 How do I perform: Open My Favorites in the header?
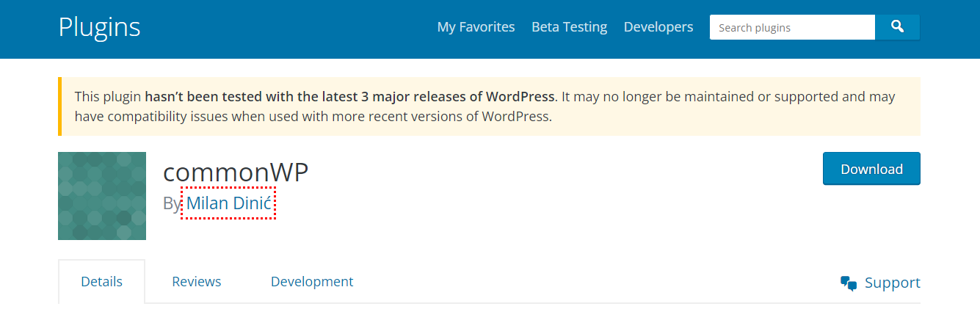(476, 27)
